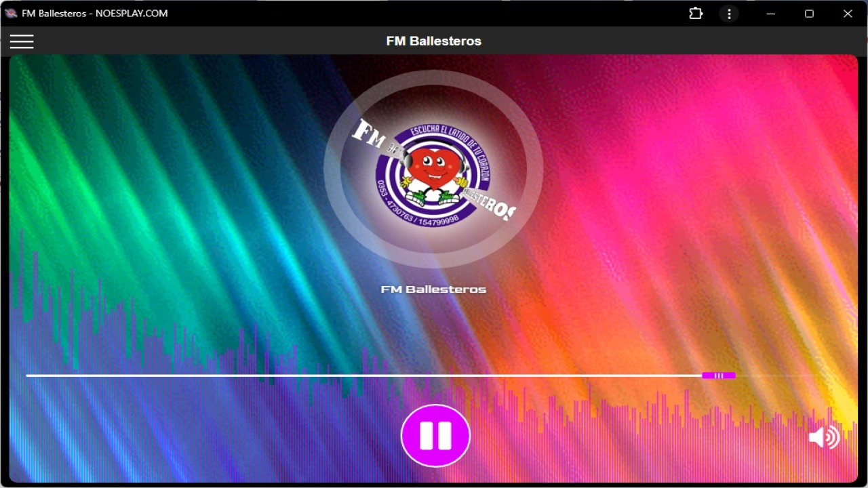Screen dimensions: 868x488
Task: Click the FM Ballesteros label beneath the logo
Action: (433, 289)
